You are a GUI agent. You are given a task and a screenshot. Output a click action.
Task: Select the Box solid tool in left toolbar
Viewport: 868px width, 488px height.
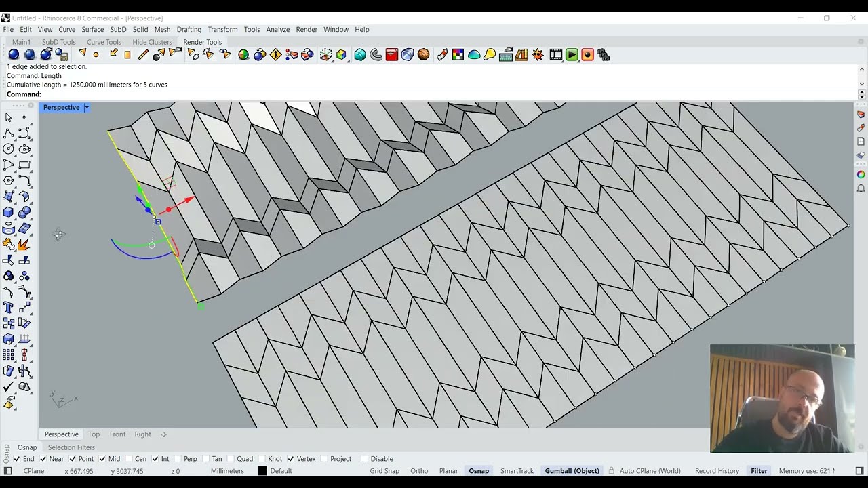tap(8, 212)
